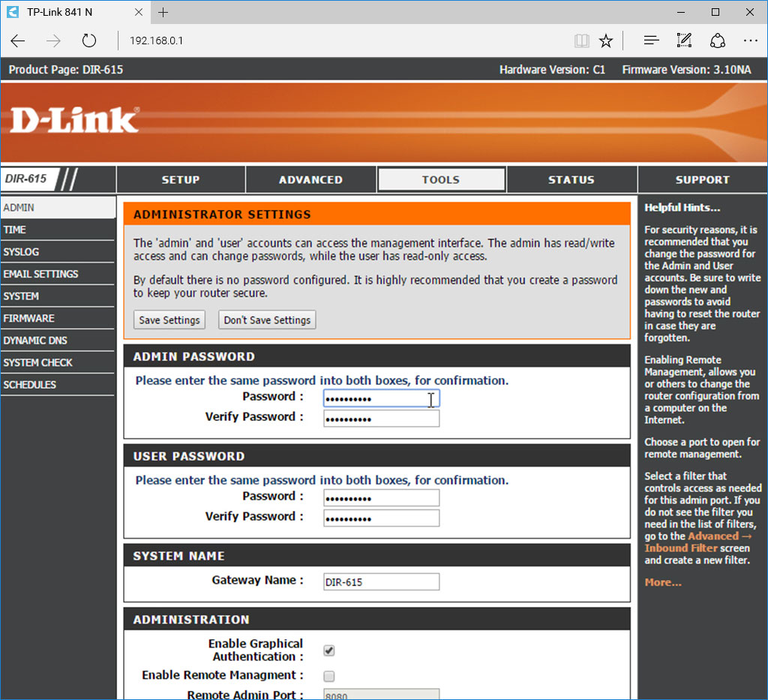Open the STATUS tab
The width and height of the screenshot is (768, 700).
[571, 180]
